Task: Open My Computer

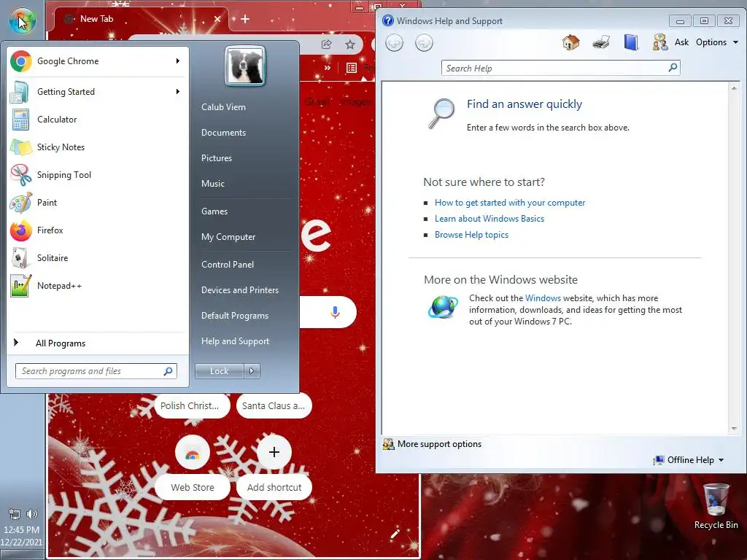Action: point(228,237)
